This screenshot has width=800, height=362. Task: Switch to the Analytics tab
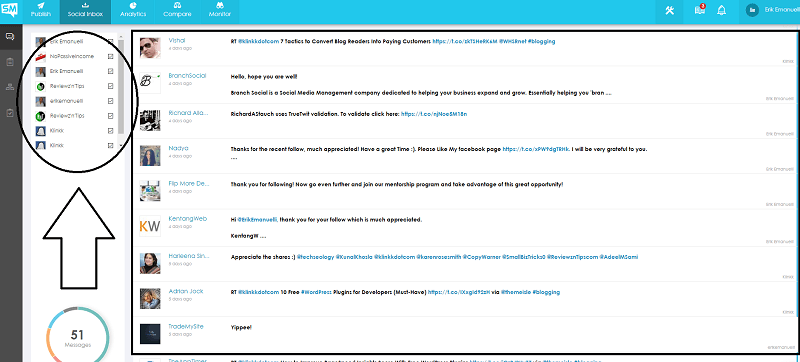pyautogui.click(x=133, y=11)
